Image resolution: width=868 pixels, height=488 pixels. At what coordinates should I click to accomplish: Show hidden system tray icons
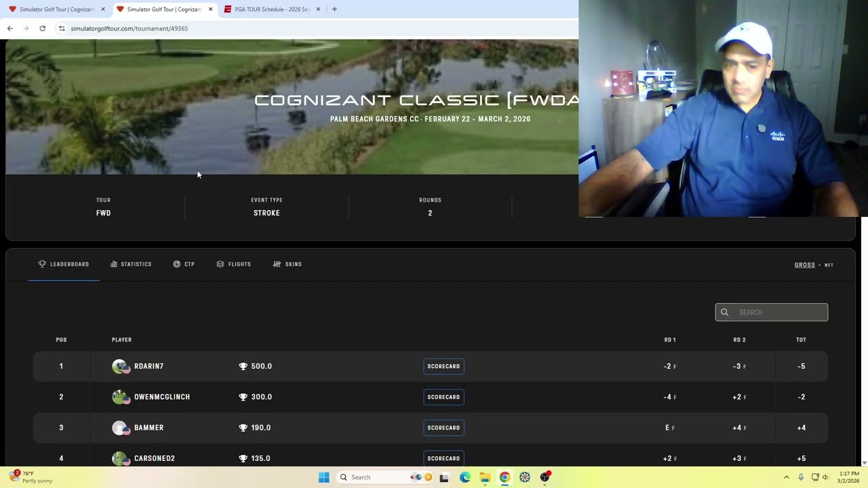click(x=787, y=477)
